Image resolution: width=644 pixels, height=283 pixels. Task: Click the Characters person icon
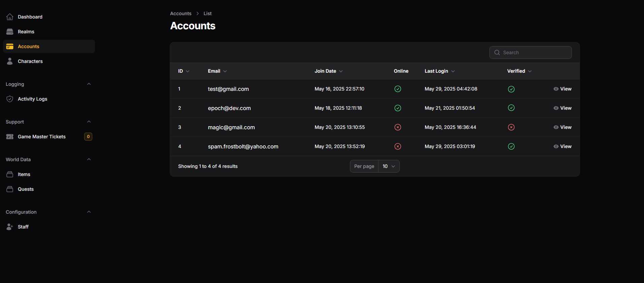(x=10, y=61)
